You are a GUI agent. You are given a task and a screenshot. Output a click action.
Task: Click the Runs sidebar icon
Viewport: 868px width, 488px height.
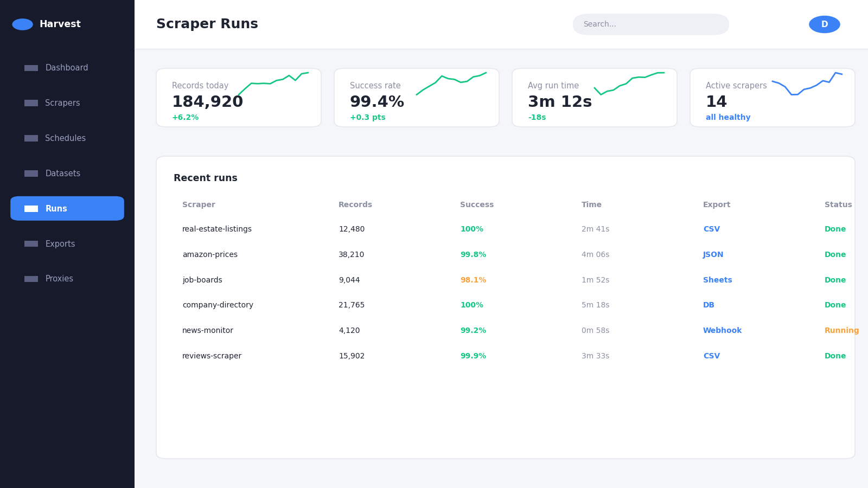pyautogui.click(x=31, y=209)
